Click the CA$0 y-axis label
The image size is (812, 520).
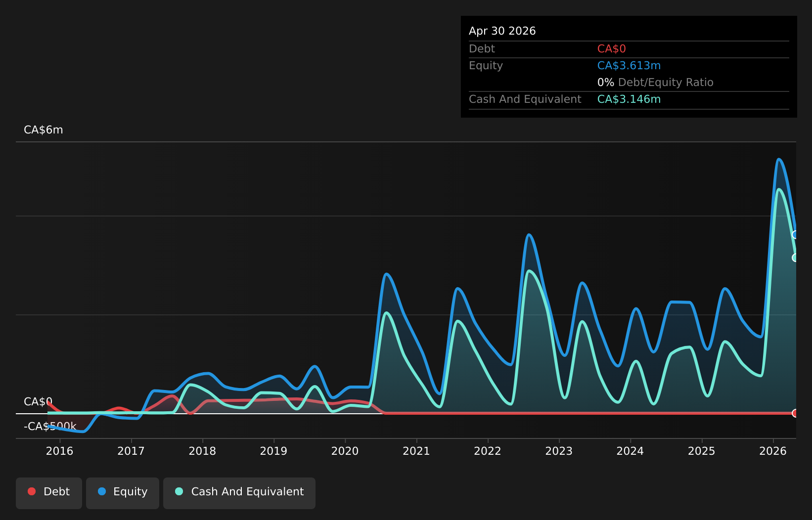coord(38,401)
